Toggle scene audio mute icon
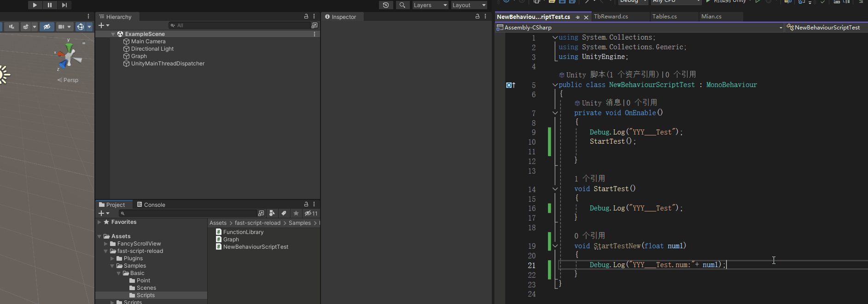868x304 pixels. 12,27
